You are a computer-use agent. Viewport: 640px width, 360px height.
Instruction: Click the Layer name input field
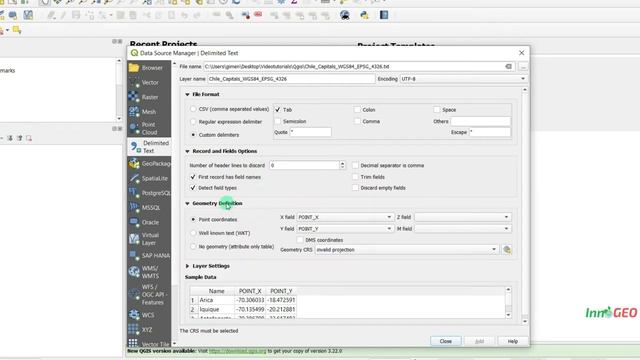291,79
